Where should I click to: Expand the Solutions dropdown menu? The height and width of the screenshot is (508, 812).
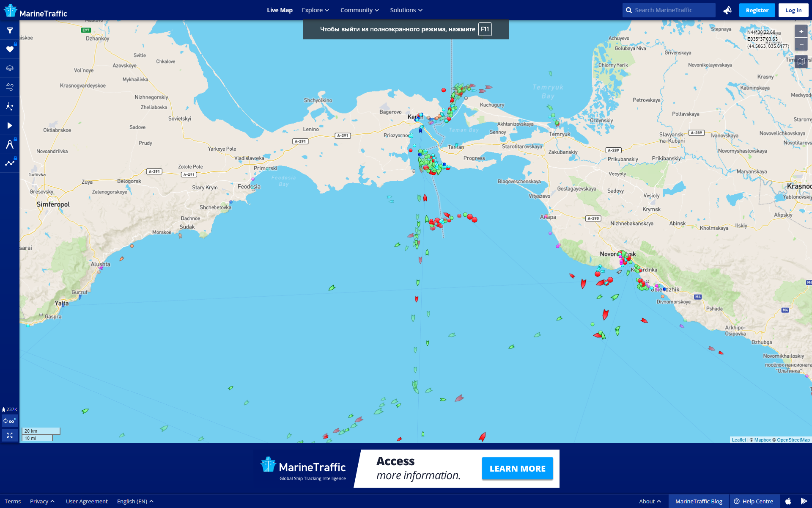coord(406,10)
